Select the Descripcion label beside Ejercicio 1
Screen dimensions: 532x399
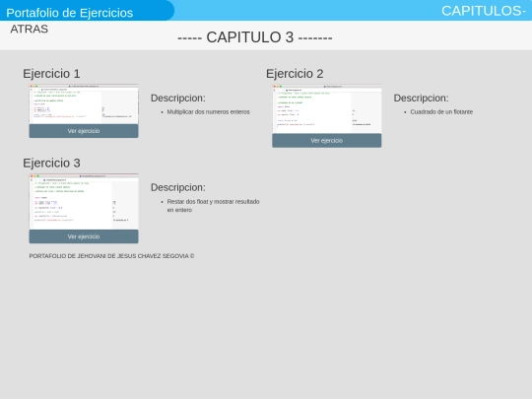(178, 99)
